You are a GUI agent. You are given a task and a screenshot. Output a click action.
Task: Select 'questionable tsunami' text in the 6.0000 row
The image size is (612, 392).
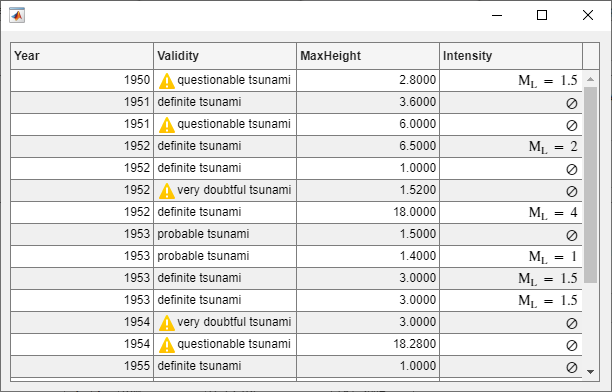click(x=234, y=124)
